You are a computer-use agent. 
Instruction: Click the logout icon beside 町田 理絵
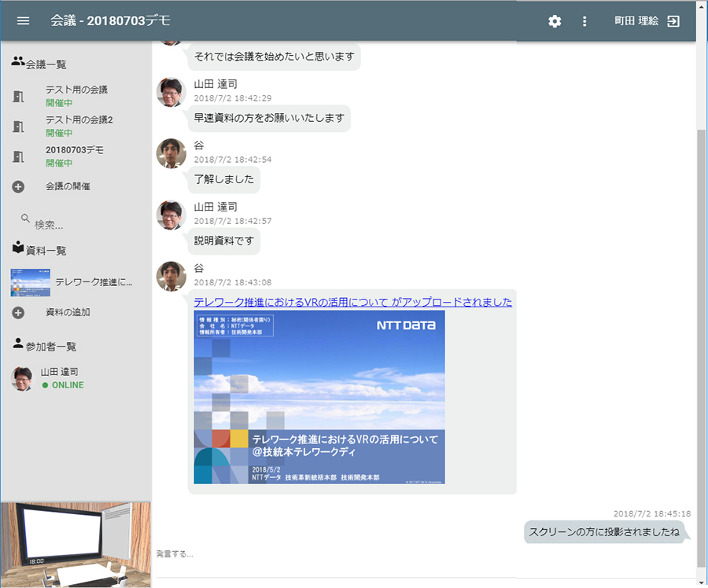[673, 21]
